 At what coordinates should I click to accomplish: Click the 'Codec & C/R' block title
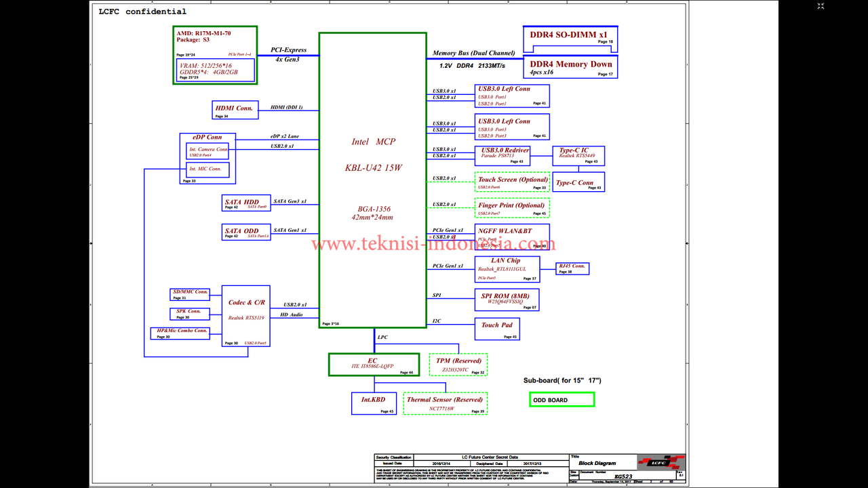click(246, 302)
